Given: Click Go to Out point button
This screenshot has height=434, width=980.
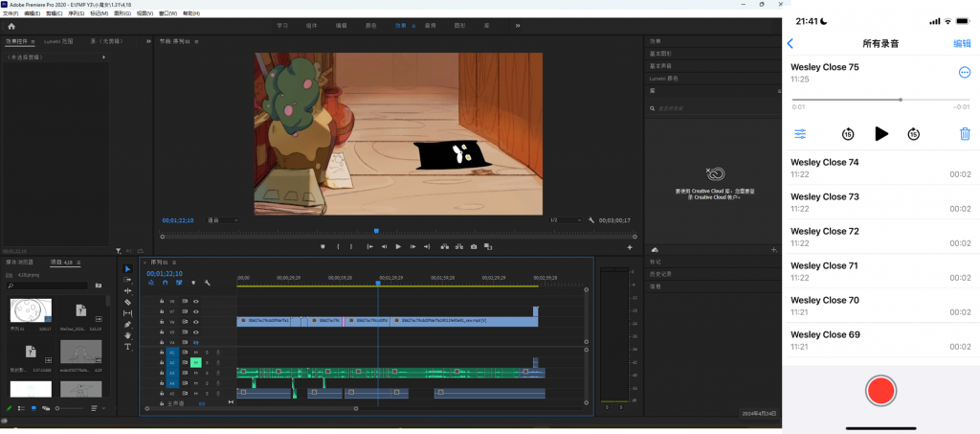Looking at the screenshot, I should [x=427, y=246].
